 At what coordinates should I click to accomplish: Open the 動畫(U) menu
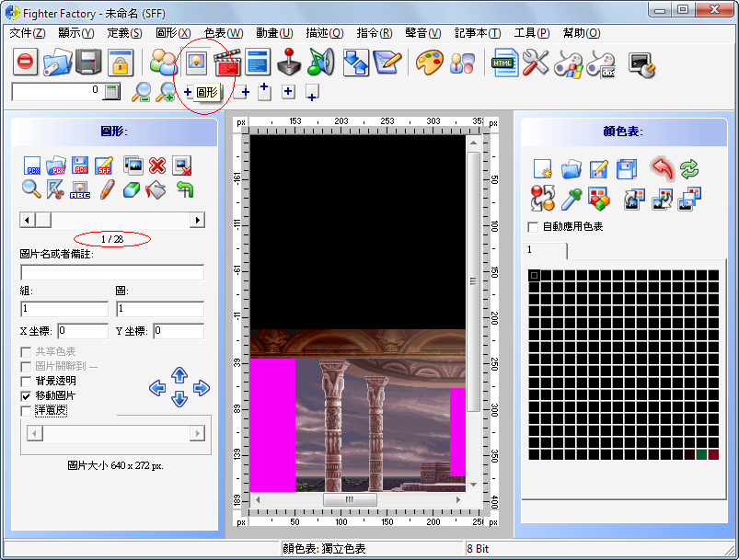pos(274,33)
